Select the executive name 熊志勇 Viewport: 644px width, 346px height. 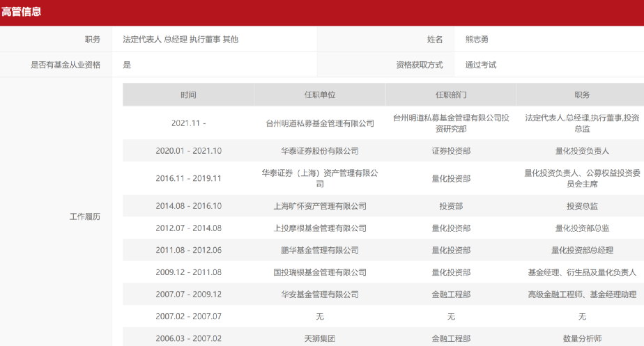[477, 40]
